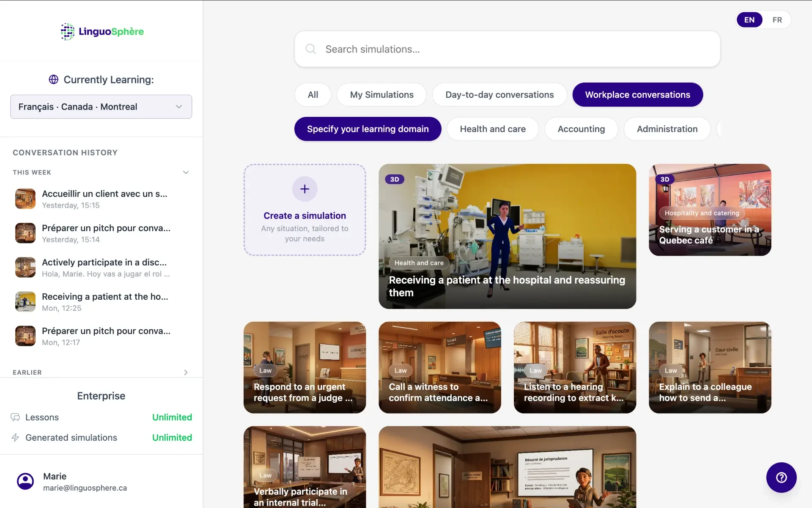Focus the Search simulations field
The image size is (812, 508).
click(507, 49)
